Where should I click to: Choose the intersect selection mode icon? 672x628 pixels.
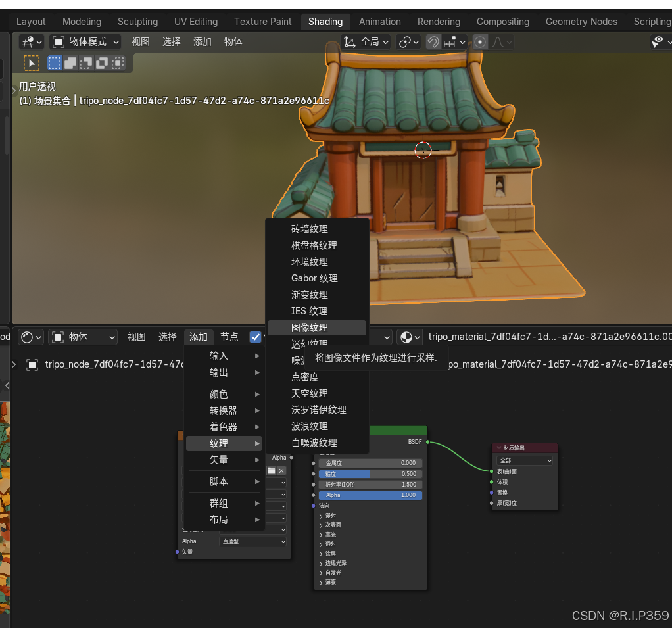pos(118,63)
